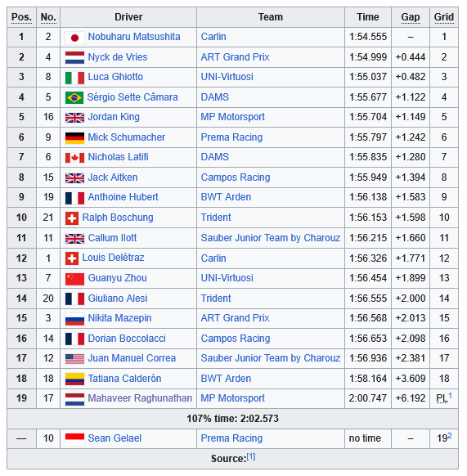Image resolution: width=467 pixels, height=476 pixels.
Task: Click China flag beside Guanyu Zhou
Action: [x=74, y=279]
